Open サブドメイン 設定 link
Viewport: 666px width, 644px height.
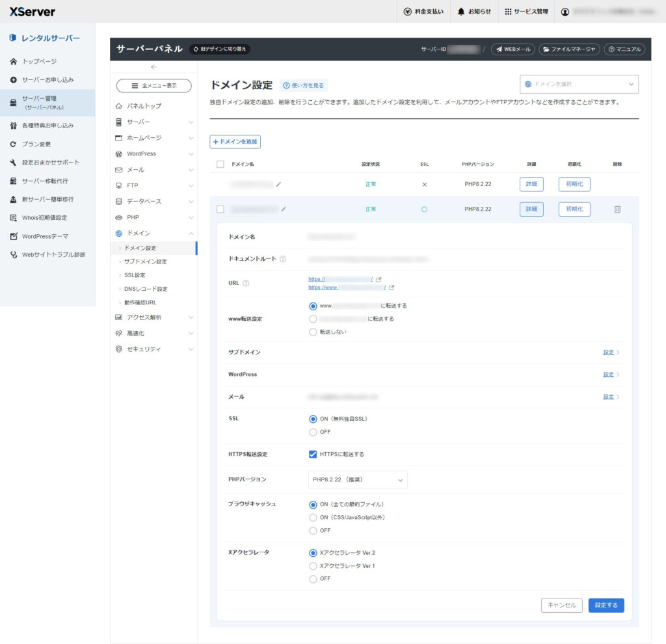click(x=608, y=353)
